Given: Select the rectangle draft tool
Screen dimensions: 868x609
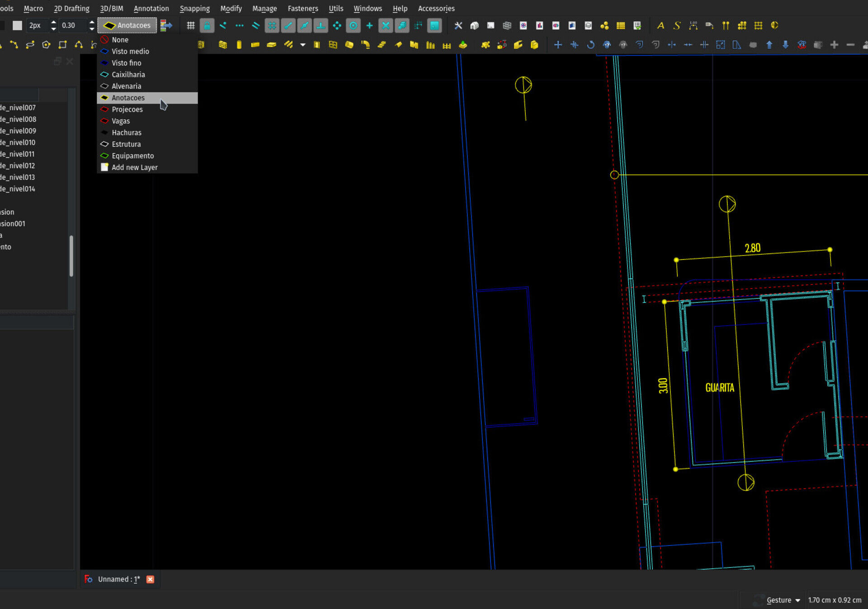Looking at the screenshot, I should coord(62,45).
